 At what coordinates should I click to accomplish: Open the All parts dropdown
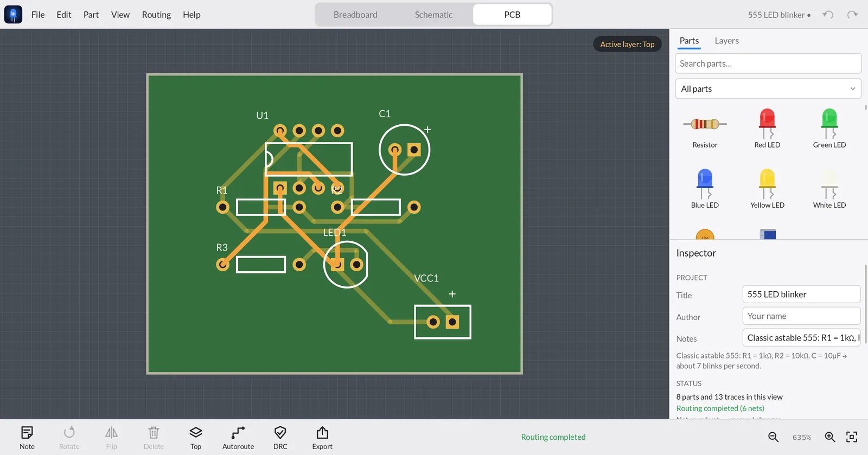coord(768,89)
